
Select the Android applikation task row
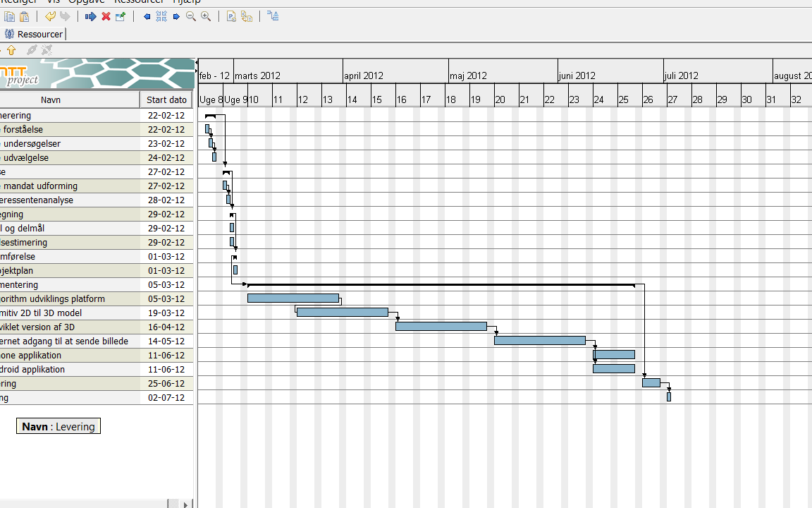click(x=97, y=370)
